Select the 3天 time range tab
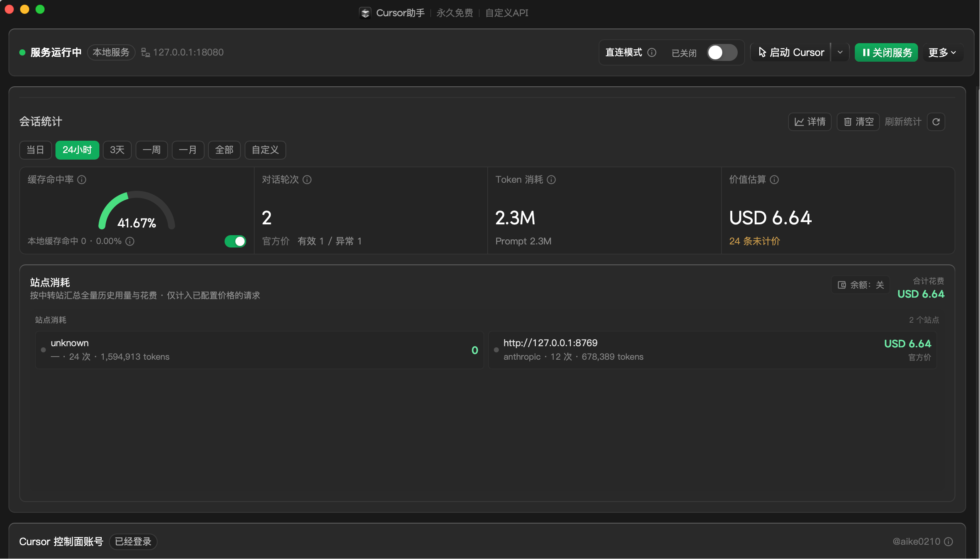 tap(117, 150)
